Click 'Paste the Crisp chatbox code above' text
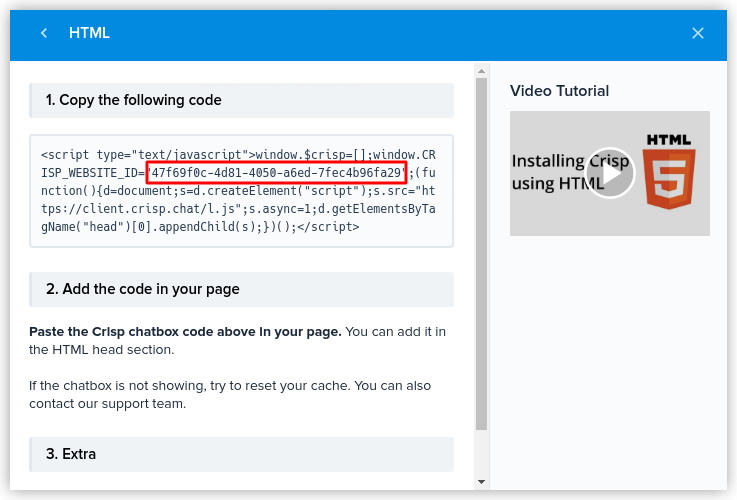 185,332
